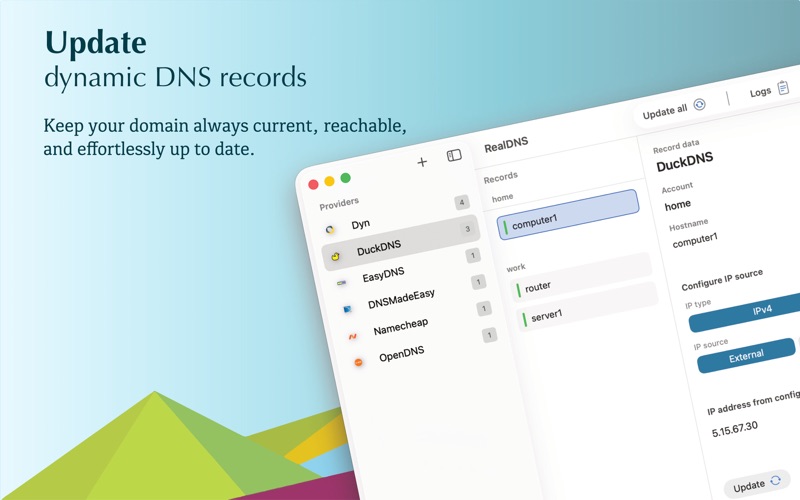
Task: Click the EasyDNS provider icon
Action: point(341,282)
